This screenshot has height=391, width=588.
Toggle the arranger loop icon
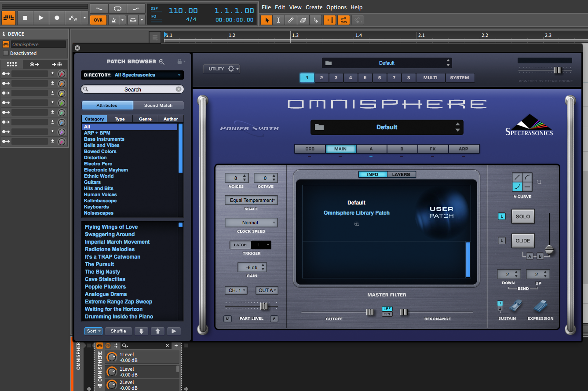117,8
